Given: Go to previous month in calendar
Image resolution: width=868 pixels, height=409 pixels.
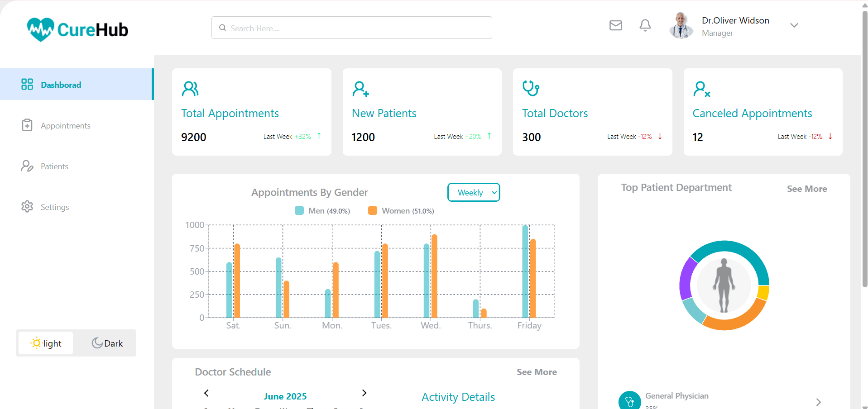Looking at the screenshot, I should pos(206,393).
